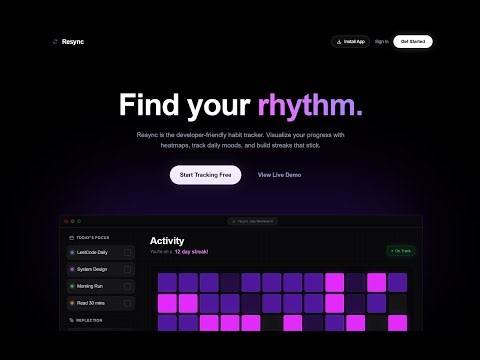Click the Get Started button

tap(413, 42)
